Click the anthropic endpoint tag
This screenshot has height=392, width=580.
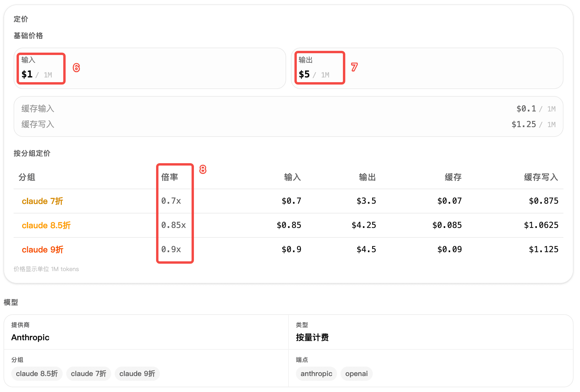[x=316, y=374]
